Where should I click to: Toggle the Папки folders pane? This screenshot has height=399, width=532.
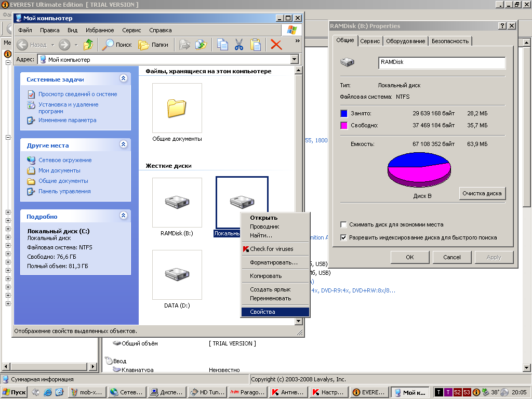153,45
